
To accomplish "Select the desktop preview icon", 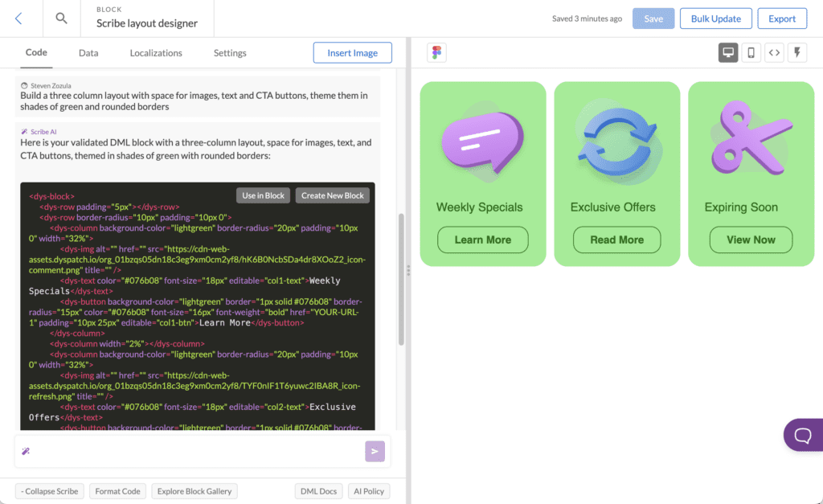I will (x=728, y=51).
